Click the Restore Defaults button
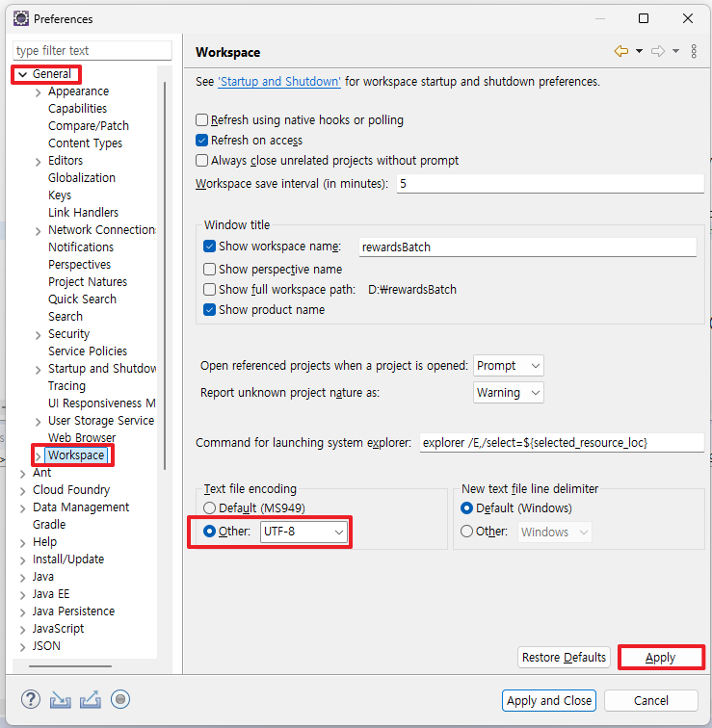Screen dimensions: 712x728 pos(564,658)
